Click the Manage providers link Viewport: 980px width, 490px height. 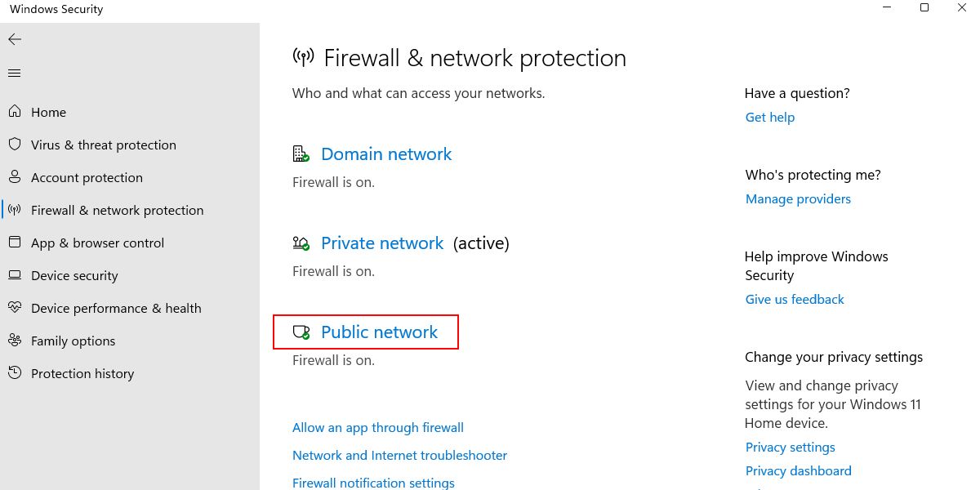pyautogui.click(x=798, y=198)
